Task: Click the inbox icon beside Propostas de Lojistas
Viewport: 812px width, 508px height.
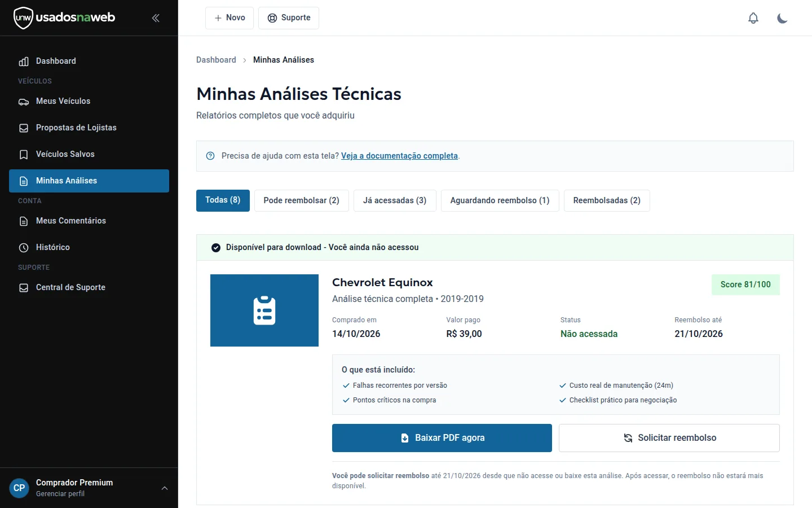Action: pyautogui.click(x=24, y=128)
